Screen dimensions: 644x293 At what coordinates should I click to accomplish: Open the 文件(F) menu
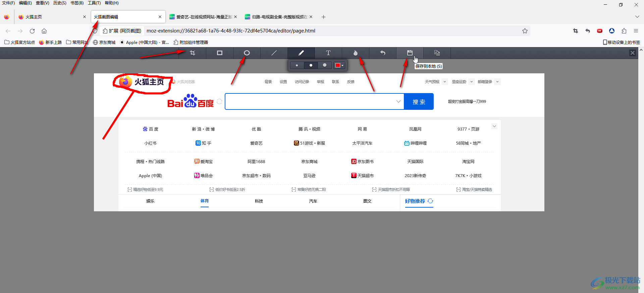tap(8, 3)
